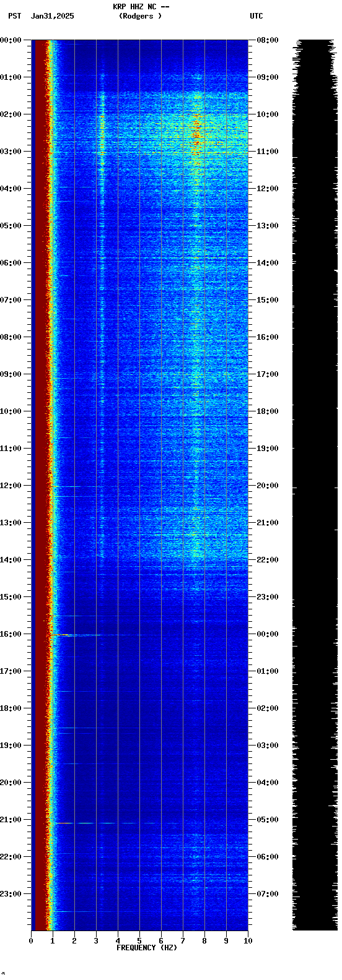Click the title text 'KRP HHZ NC --'
The image size is (342, 980).
pyautogui.click(x=141, y=7)
